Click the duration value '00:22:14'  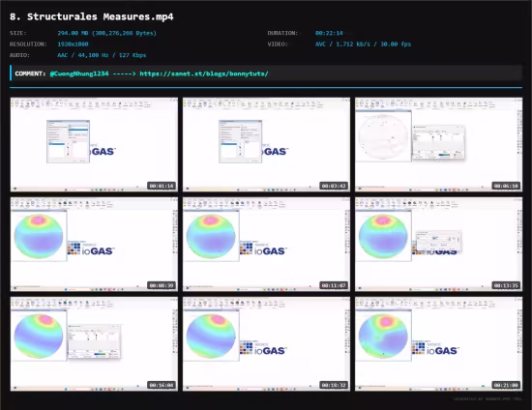pyautogui.click(x=329, y=33)
